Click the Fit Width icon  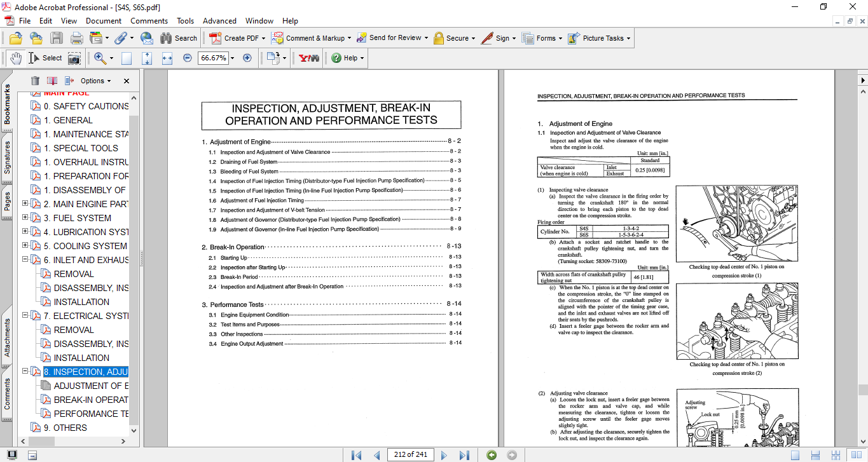167,58
